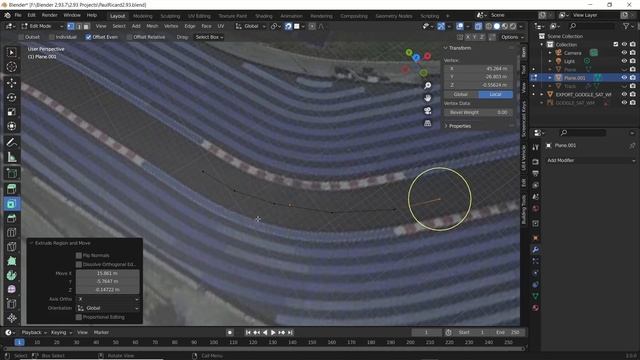Image resolution: width=640 pixels, height=360 pixels.
Task: Select the Extrude Region tool
Action: pyautogui.click(x=11, y=189)
